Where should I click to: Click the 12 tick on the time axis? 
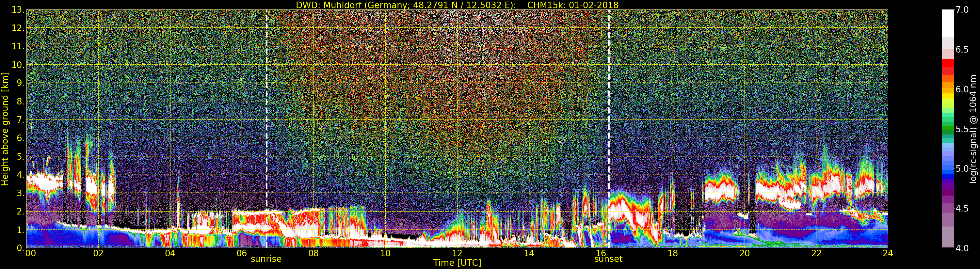tap(457, 253)
